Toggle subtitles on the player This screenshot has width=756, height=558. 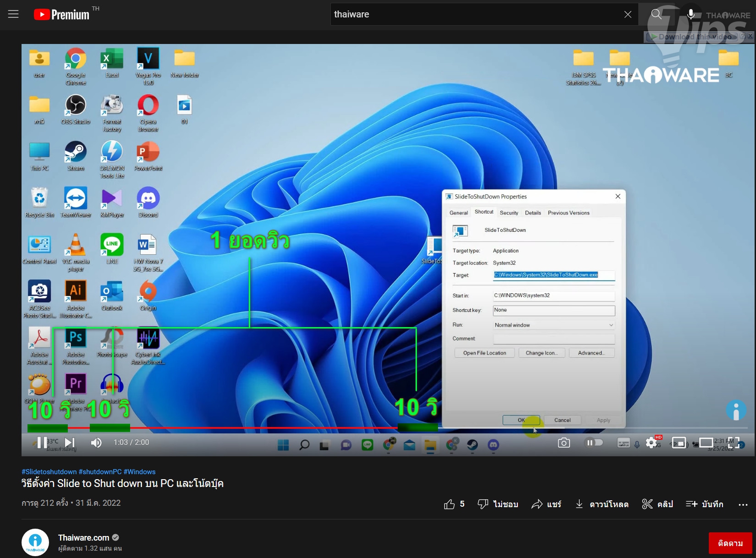pyautogui.click(x=624, y=443)
